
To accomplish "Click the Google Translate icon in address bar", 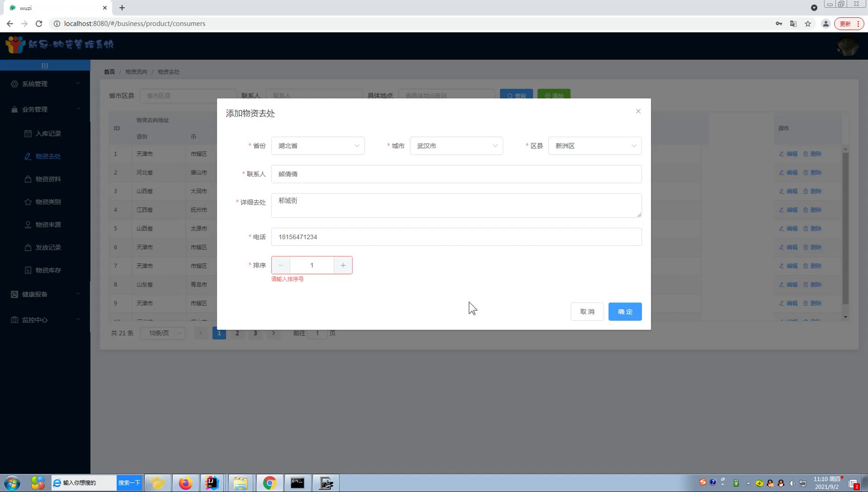I will coord(793,24).
